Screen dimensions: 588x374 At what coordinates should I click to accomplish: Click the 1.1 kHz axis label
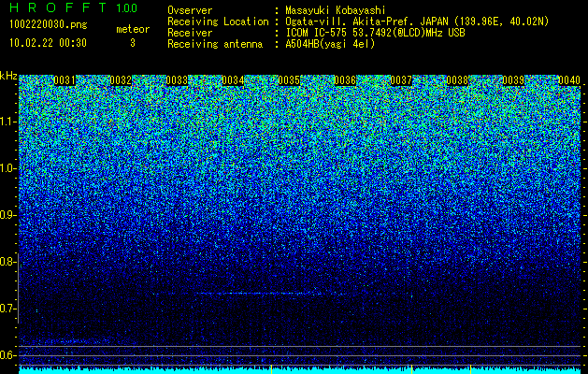[7, 122]
